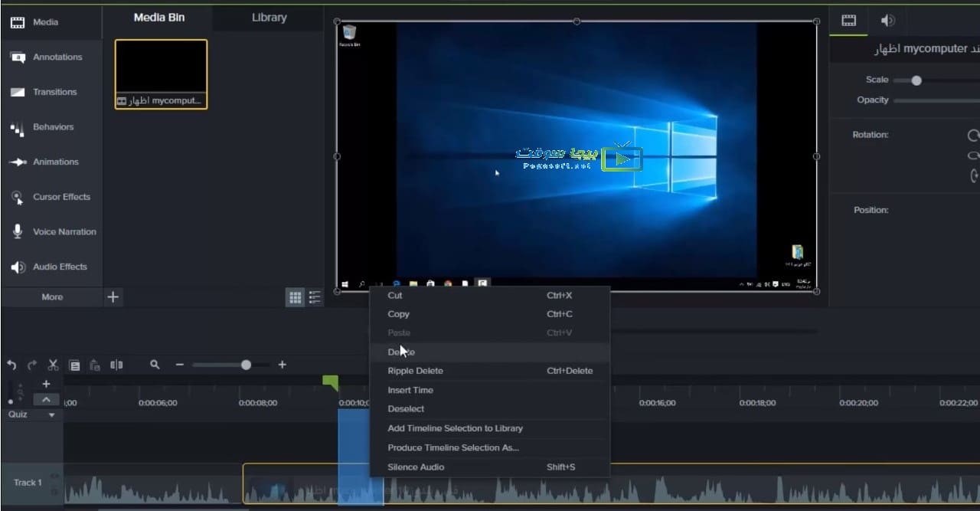Select the mycomputer clip thumbnail in Media Bin

pos(161,74)
